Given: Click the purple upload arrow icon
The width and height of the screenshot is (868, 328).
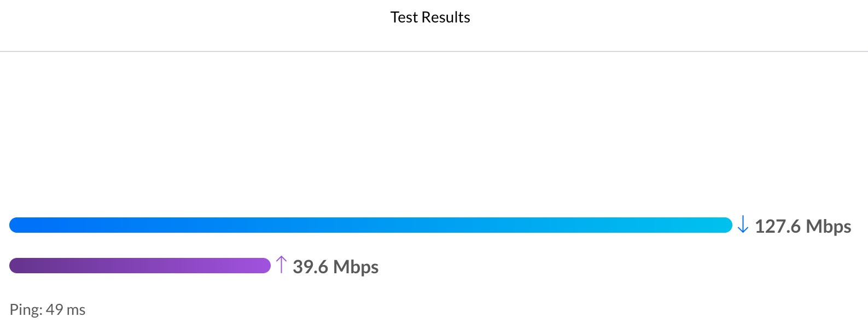Looking at the screenshot, I should [x=281, y=264].
